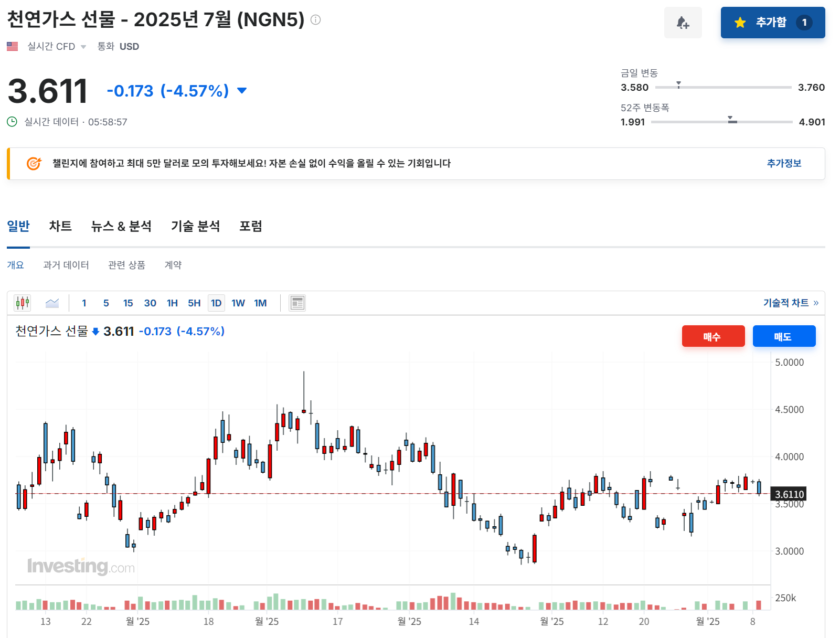Open the 과거 데이터 sub-tab
Screen dimensions: 840x638
pos(66,265)
